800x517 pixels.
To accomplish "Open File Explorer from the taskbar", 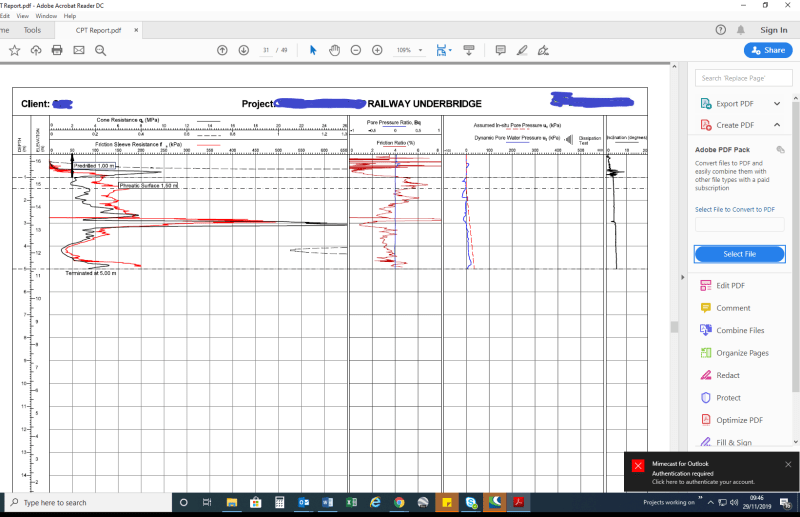I will click(x=232, y=502).
